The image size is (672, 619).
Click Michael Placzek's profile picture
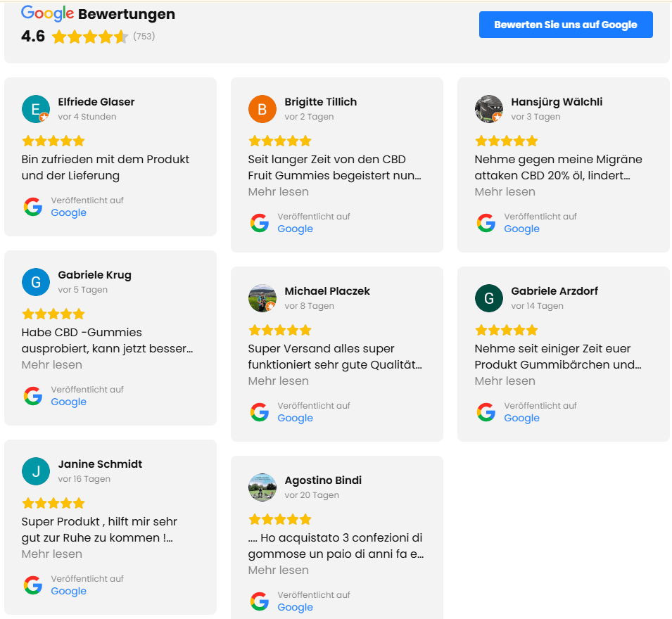tap(262, 298)
